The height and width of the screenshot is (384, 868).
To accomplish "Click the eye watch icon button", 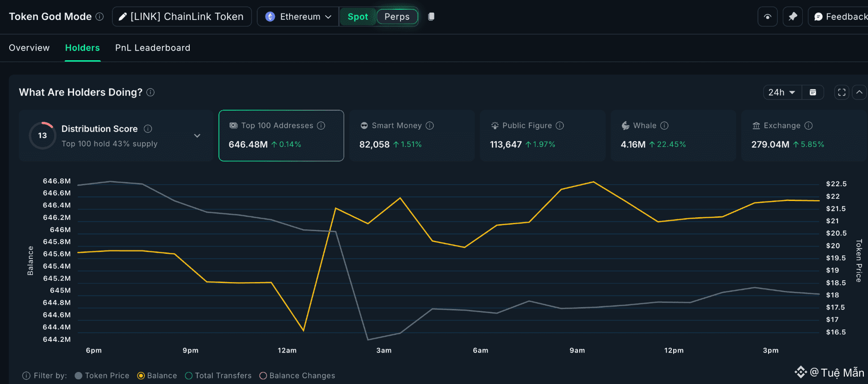I will tap(768, 17).
